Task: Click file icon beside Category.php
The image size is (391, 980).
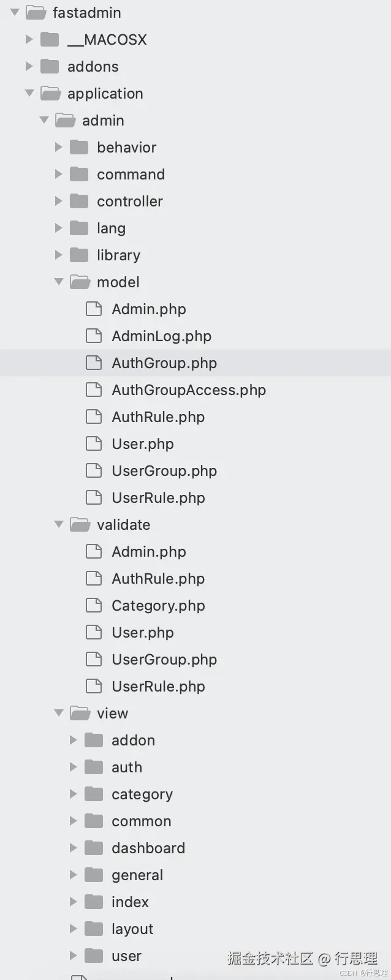Action: (x=94, y=605)
